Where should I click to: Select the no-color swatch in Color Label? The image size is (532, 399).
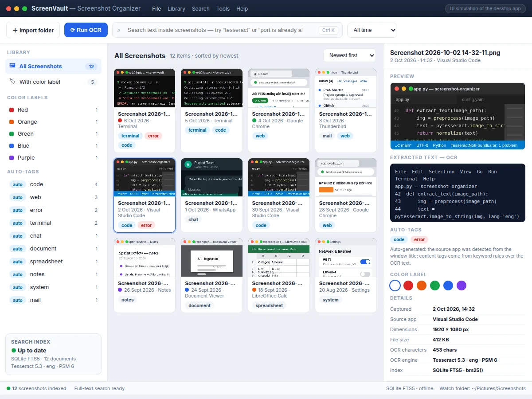click(x=395, y=286)
